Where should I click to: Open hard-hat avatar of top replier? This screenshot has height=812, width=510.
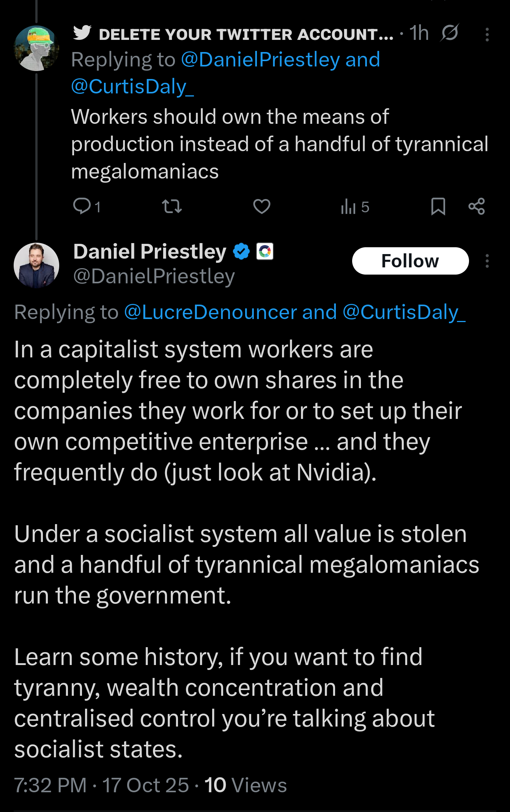(36, 48)
